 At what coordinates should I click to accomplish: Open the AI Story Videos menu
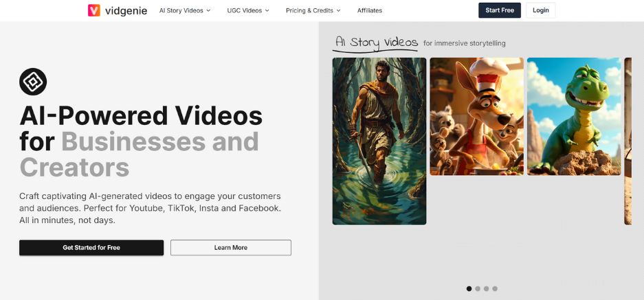[x=185, y=11]
